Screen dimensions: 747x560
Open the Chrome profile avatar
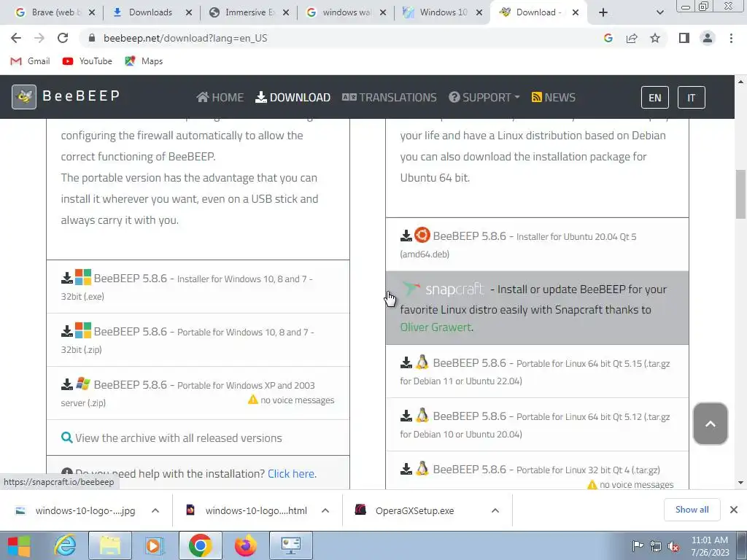point(708,38)
